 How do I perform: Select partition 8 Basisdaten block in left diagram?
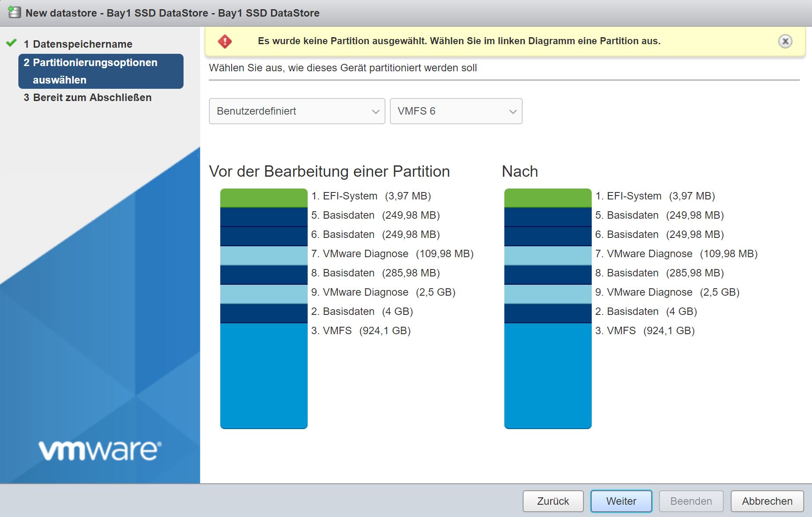click(x=264, y=275)
